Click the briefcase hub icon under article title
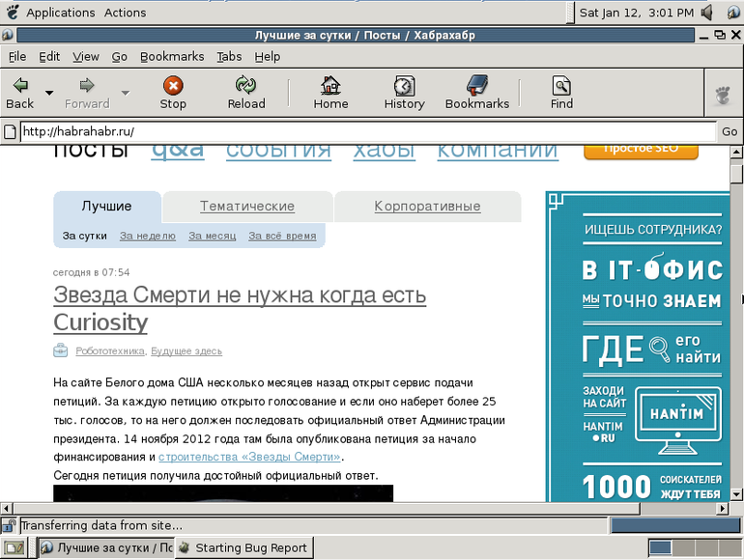 60,350
